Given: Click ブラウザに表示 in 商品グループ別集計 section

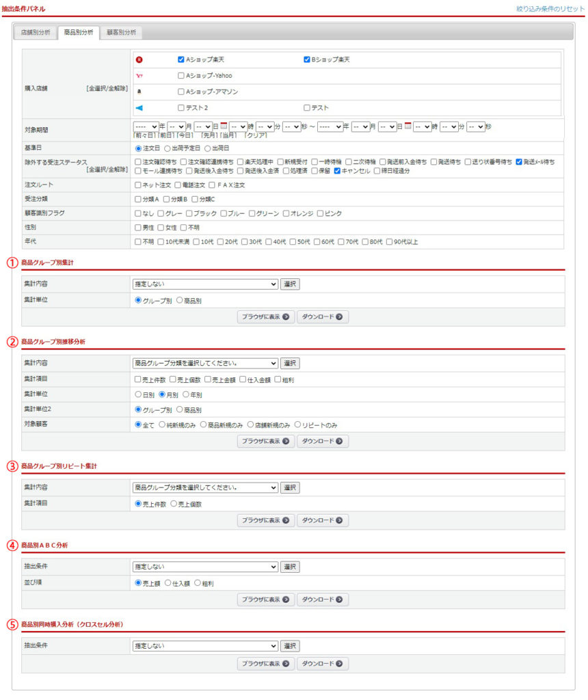Looking at the screenshot, I should point(266,317).
